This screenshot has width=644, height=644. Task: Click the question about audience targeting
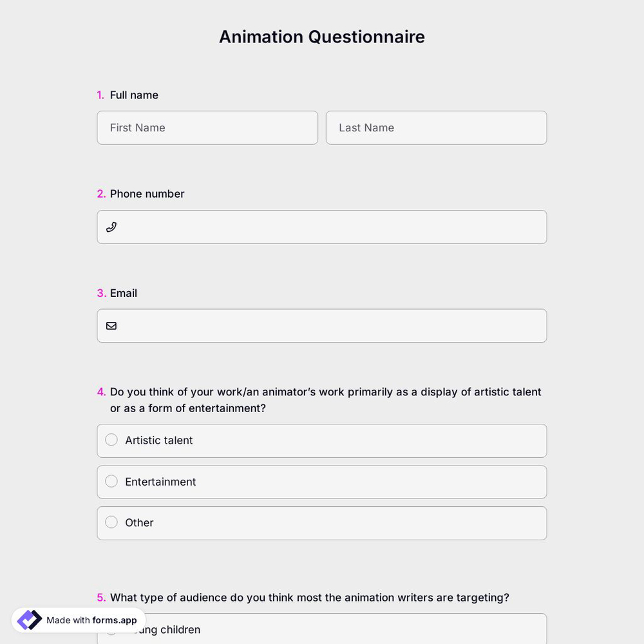310,597
